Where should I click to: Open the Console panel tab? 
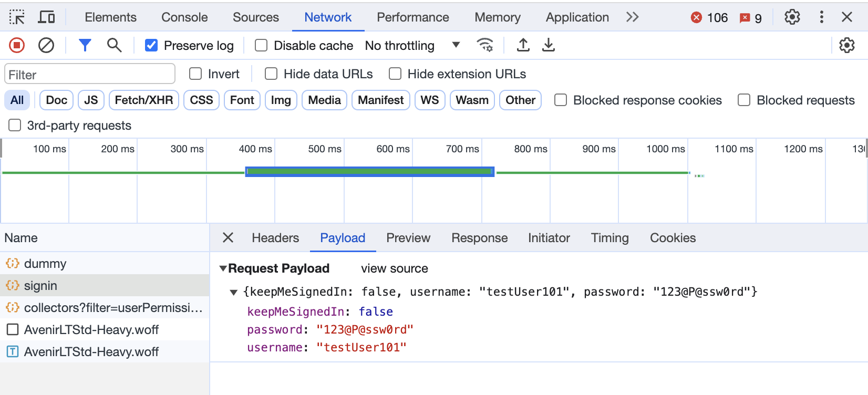184,17
